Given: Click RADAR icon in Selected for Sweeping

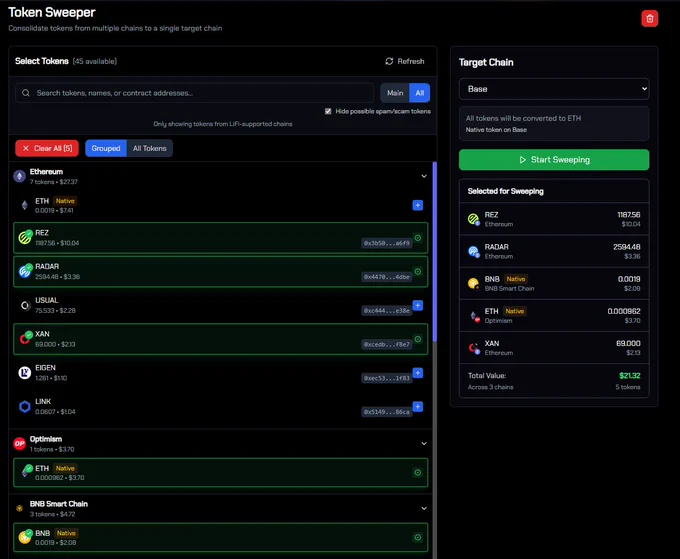Looking at the screenshot, I should pyautogui.click(x=473, y=252).
